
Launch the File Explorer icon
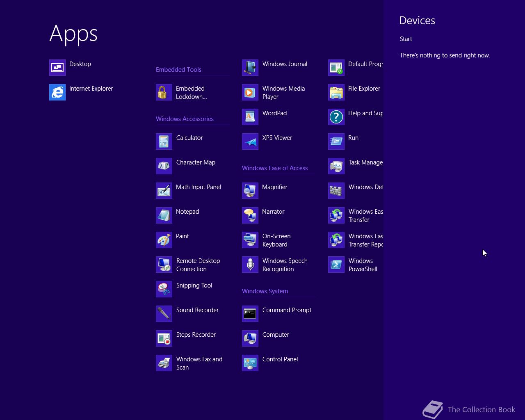(336, 92)
